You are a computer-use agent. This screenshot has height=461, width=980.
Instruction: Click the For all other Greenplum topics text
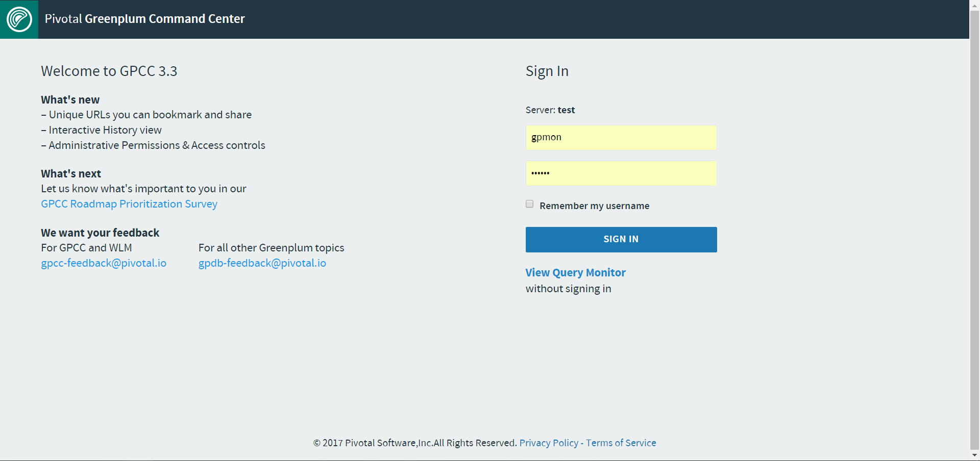[271, 248]
